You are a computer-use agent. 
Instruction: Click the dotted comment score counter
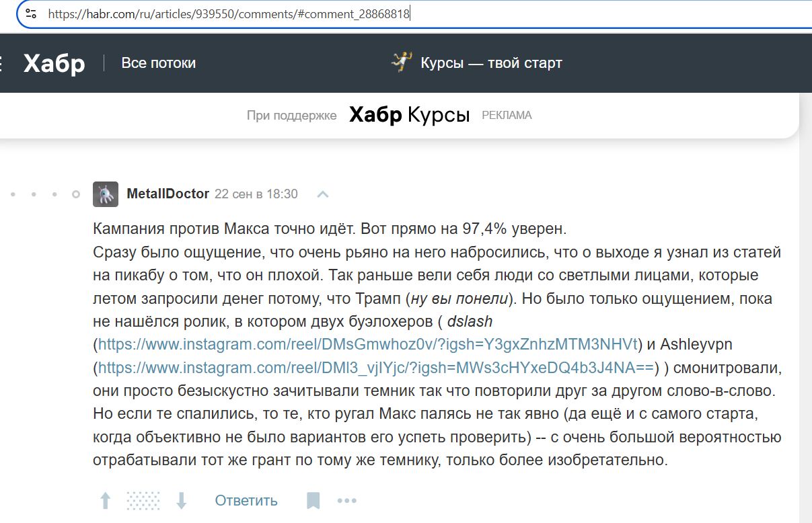pos(143,501)
